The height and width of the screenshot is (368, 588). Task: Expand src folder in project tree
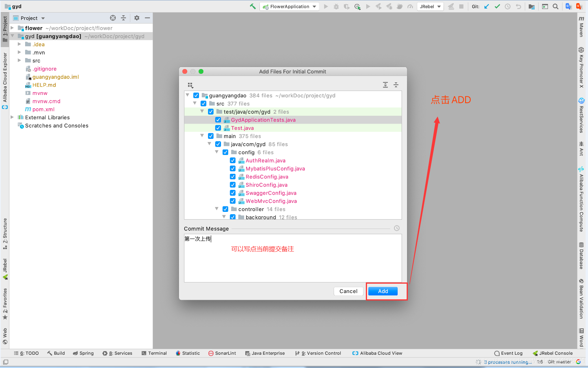pyautogui.click(x=19, y=60)
